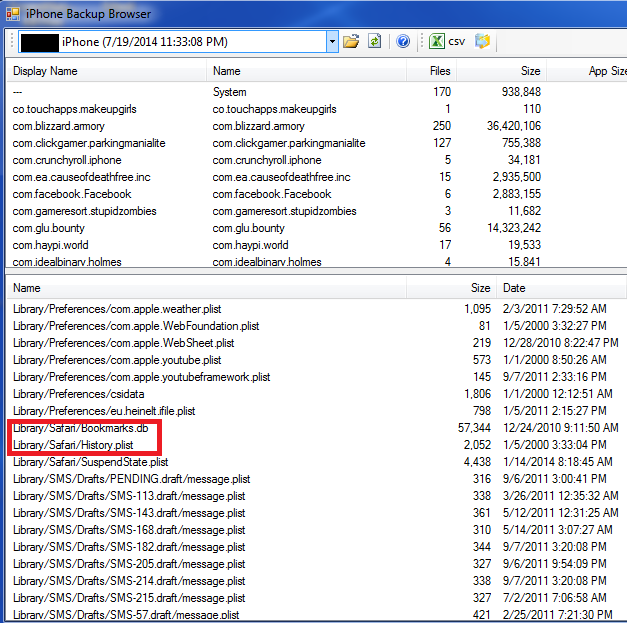Select com.ea.causeofdeathfree.inc app row

[317, 177]
